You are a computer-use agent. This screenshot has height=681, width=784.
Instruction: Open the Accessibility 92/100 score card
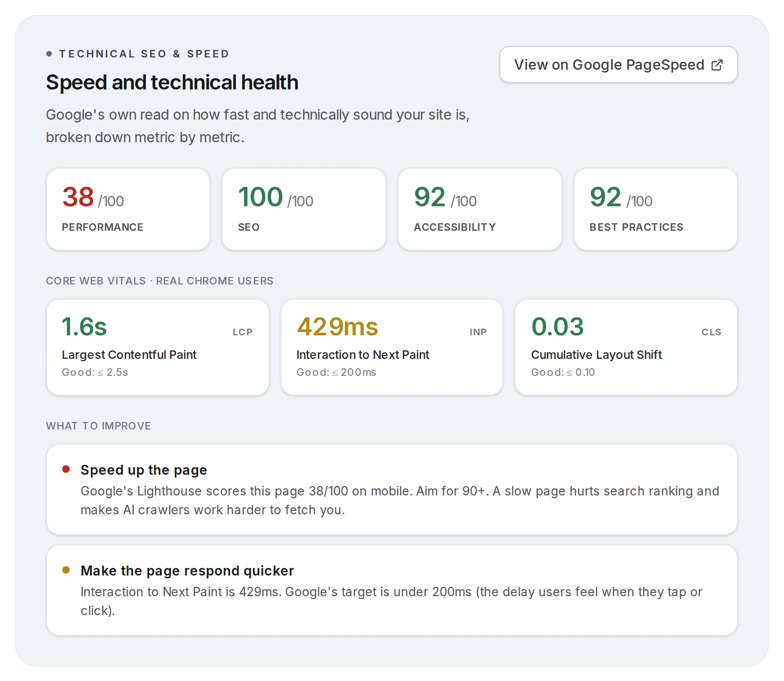[x=480, y=209]
